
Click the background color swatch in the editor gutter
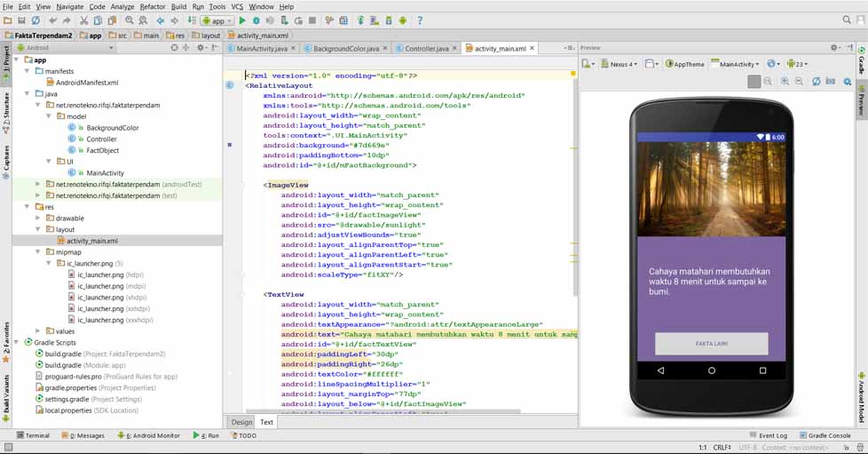point(230,145)
